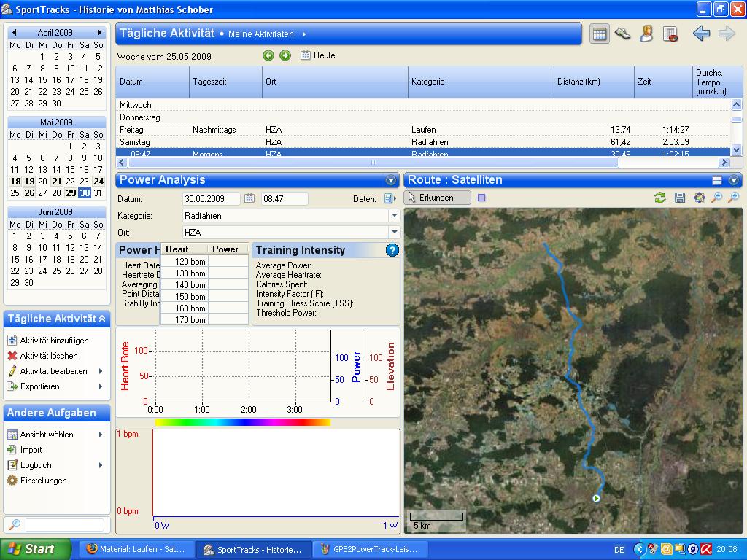The height and width of the screenshot is (560, 747).
Task: Click the Heute button
Action: (x=318, y=55)
